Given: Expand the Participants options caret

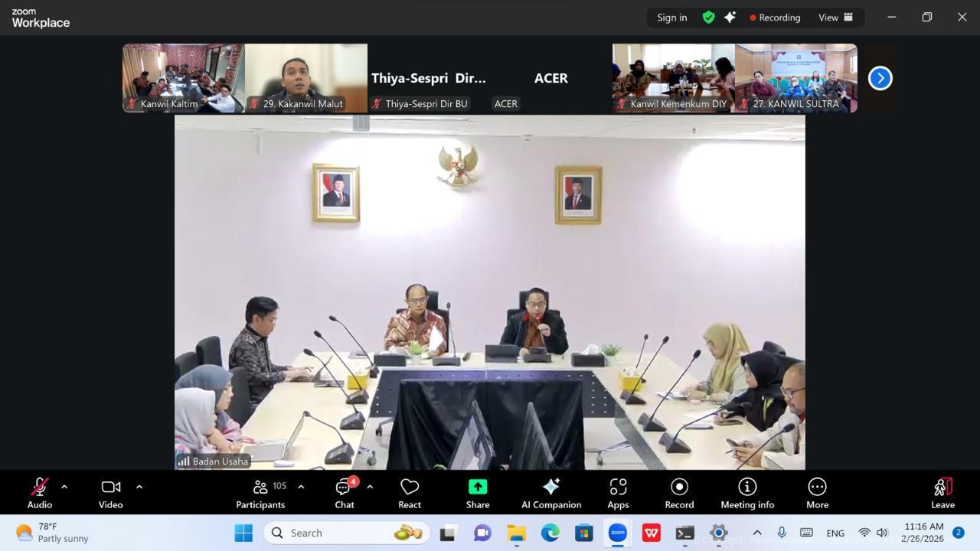Looking at the screenshot, I should [x=301, y=487].
